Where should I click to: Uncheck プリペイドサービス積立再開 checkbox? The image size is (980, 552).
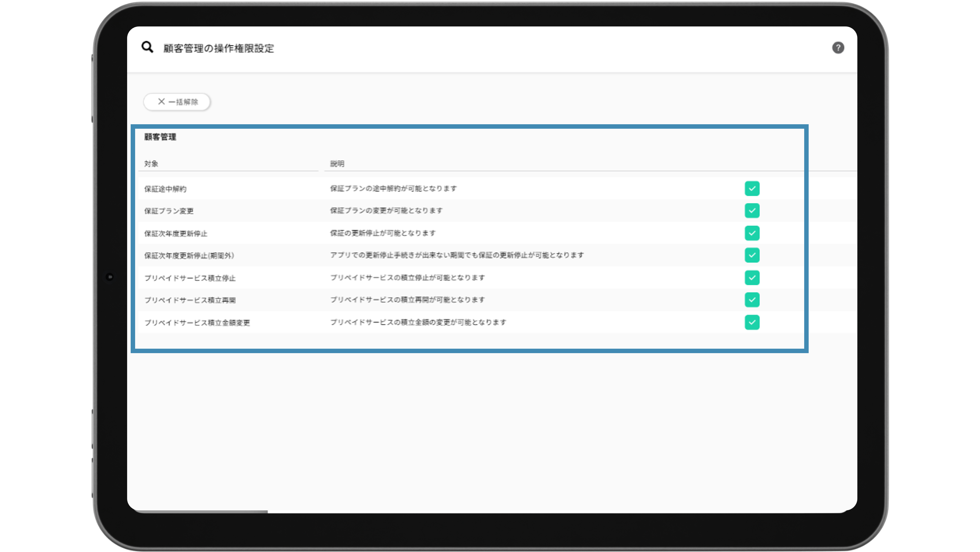752,300
